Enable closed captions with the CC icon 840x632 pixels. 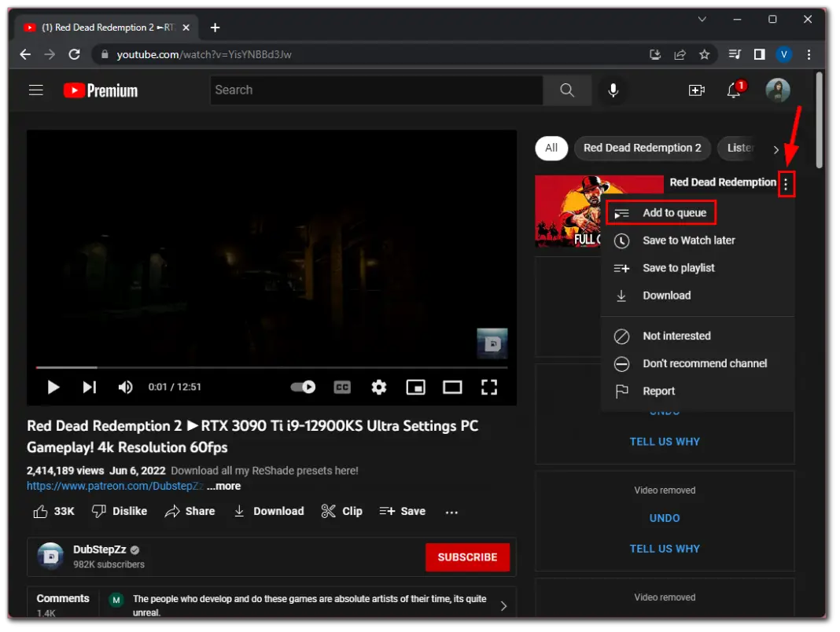pos(342,387)
